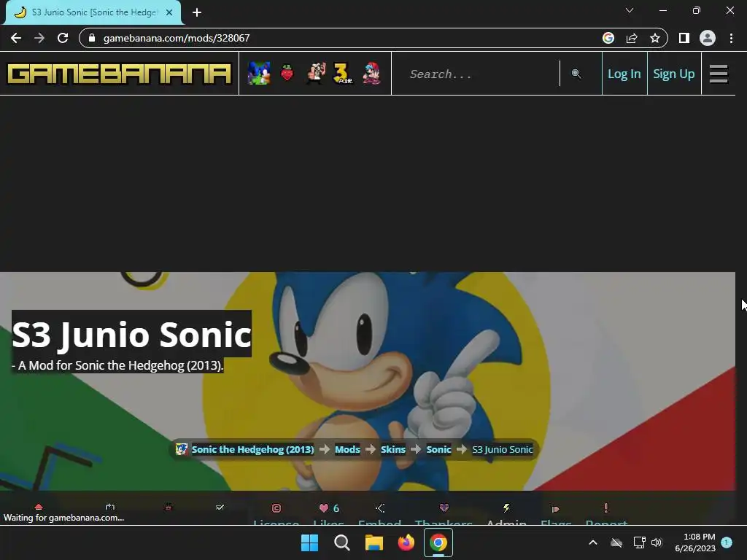Viewport: 747px width, 560px height.
Task: Click the magnifier search submit icon
Action: click(576, 74)
